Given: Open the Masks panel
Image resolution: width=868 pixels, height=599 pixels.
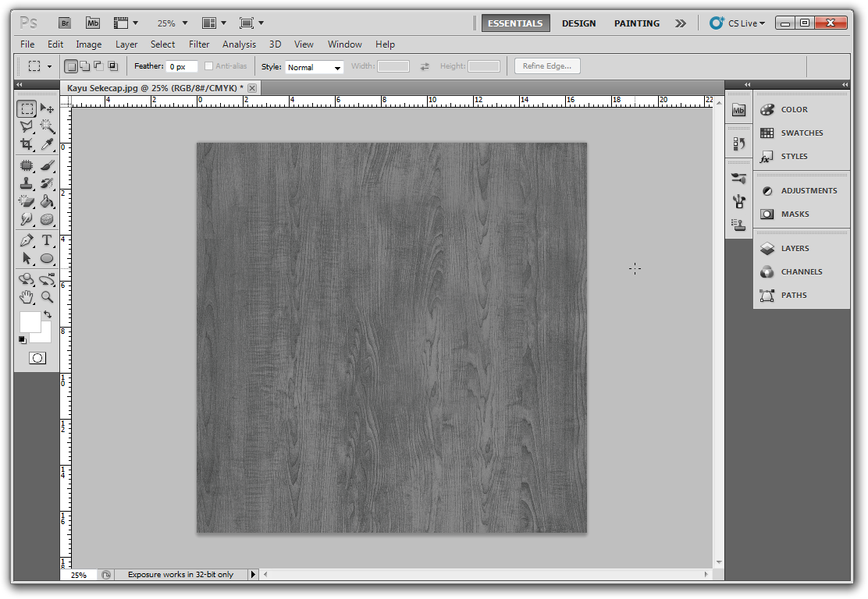Looking at the screenshot, I should click(794, 214).
